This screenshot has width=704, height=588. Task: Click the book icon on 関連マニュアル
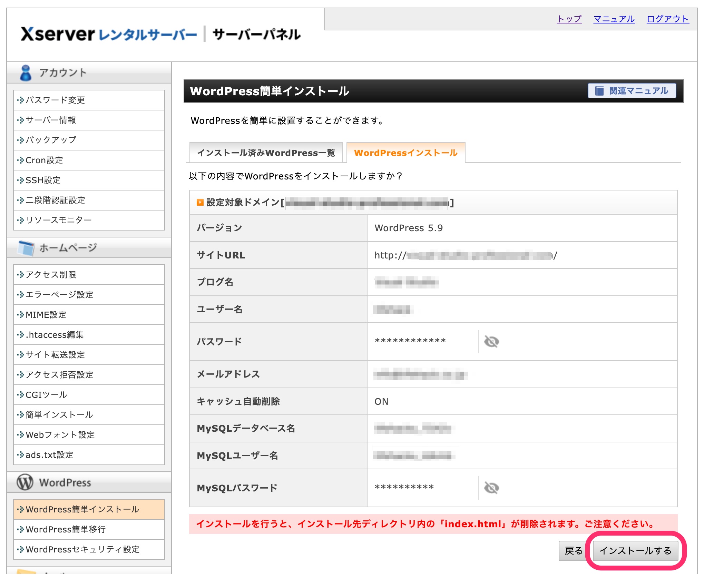(599, 91)
